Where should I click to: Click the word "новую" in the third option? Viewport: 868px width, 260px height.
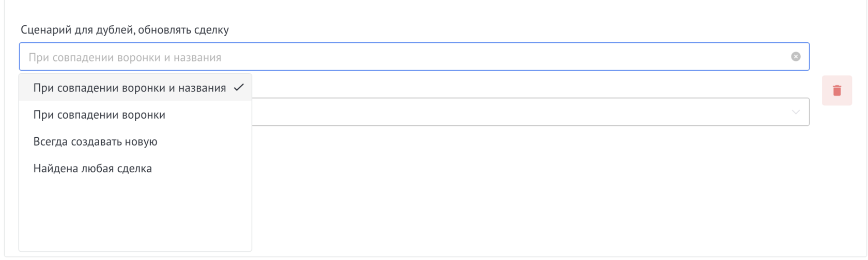pos(142,142)
